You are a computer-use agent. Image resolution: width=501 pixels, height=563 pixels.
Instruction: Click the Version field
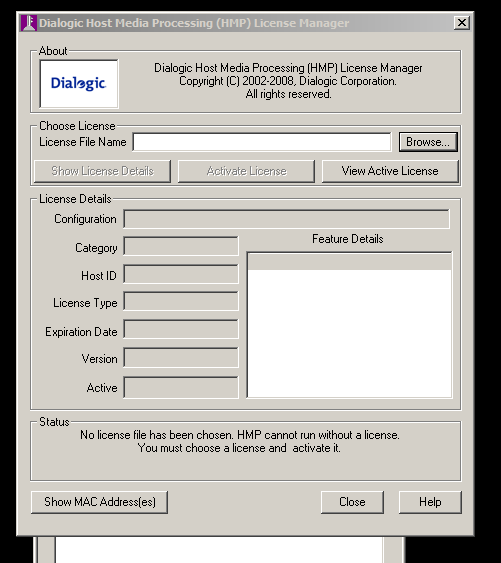(181, 358)
